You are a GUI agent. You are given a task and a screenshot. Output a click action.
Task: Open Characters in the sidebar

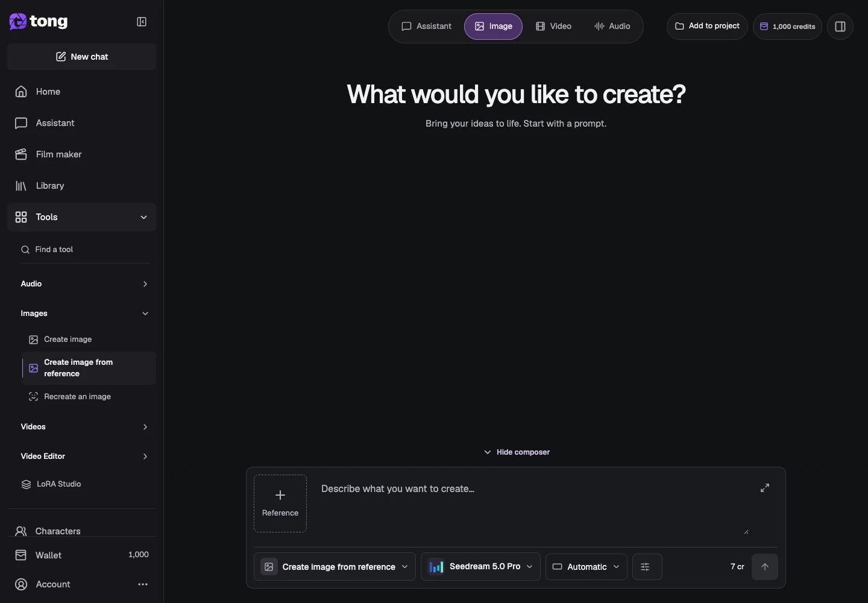point(82,531)
